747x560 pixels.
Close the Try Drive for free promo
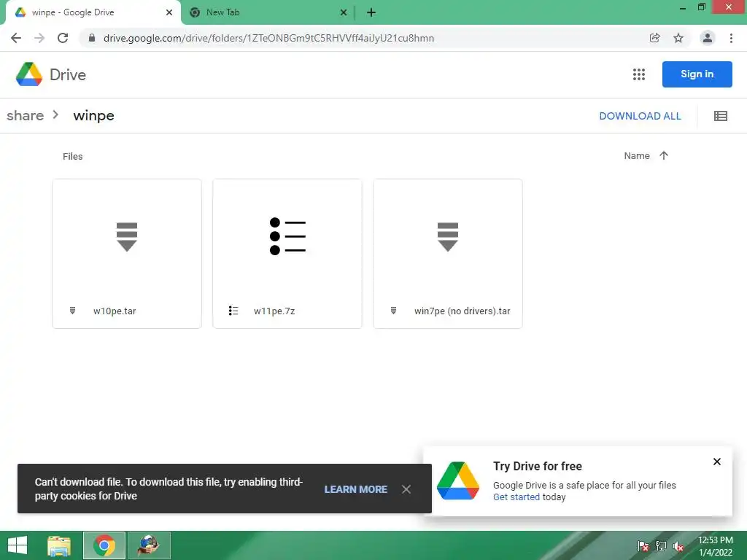(x=717, y=462)
